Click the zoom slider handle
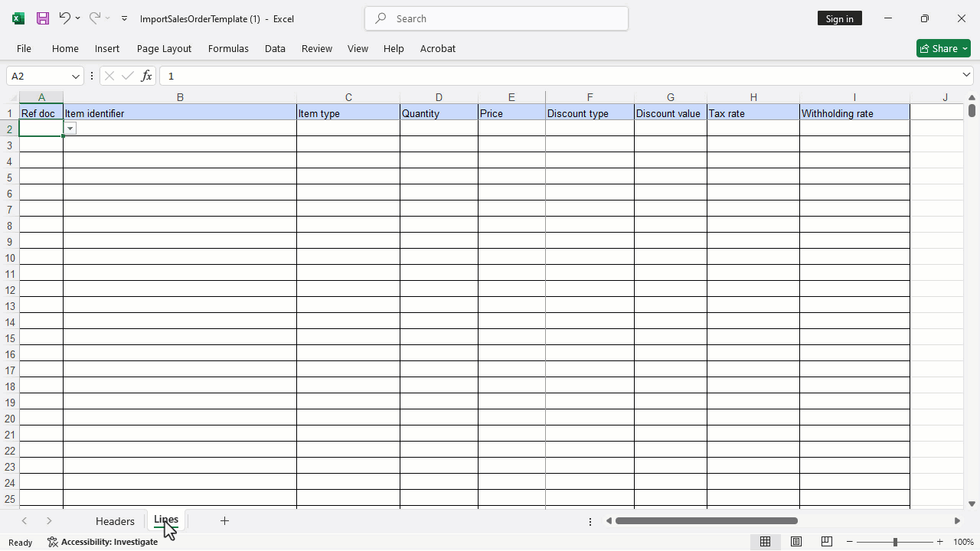The width and height of the screenshot is (980, 551). [x=895, y=542]
